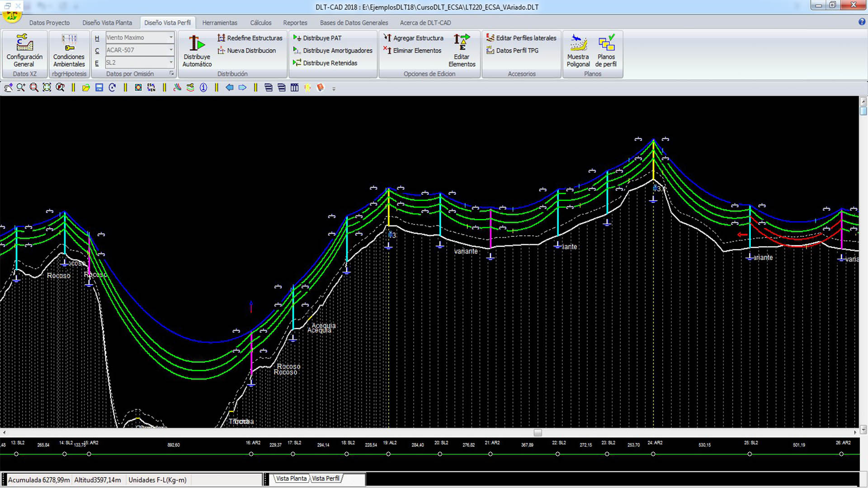Open the SL2 structure dropdown
Image resolution: width=868 pixels, height=488 pixels.
[171, 62]
